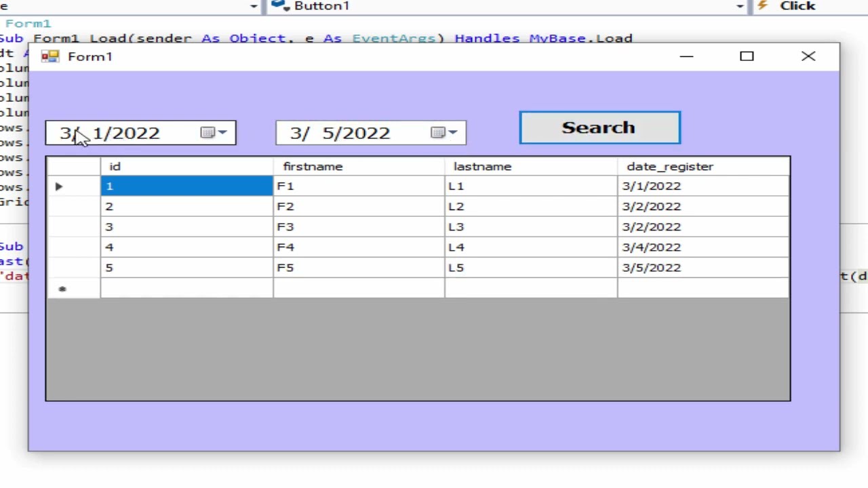Open the left class dropdown arrow in code editor

click(254, 6)
